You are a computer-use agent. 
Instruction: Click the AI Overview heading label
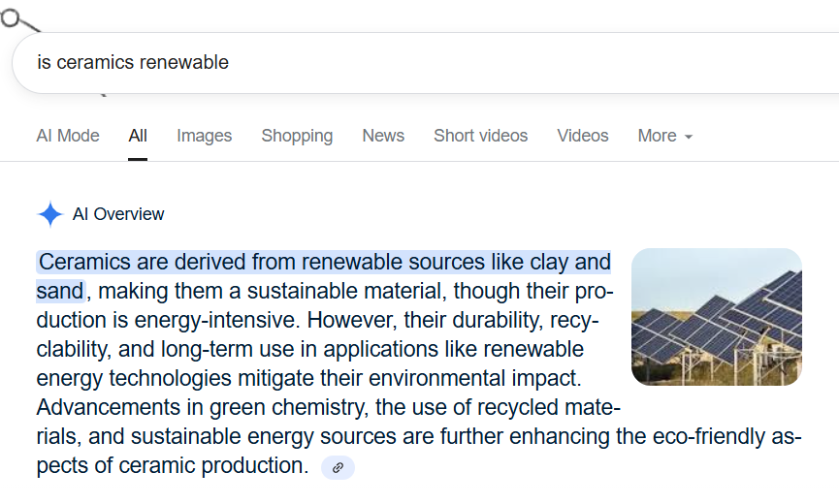click(x=118, y=214)
